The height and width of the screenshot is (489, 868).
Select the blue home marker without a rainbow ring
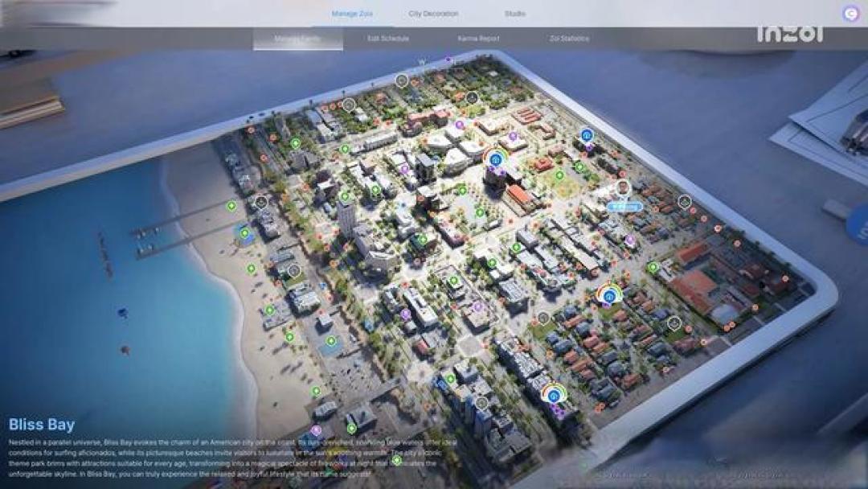click(x=587, y=134)
